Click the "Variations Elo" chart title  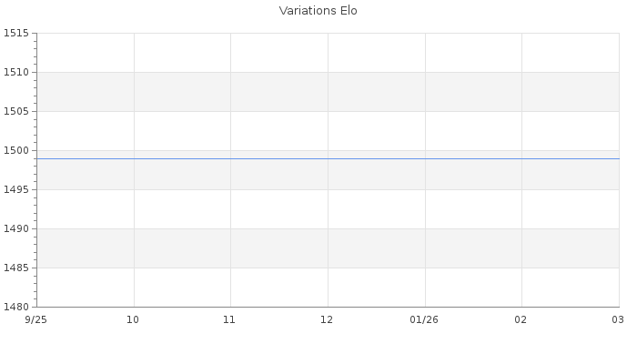click(318, 11)
